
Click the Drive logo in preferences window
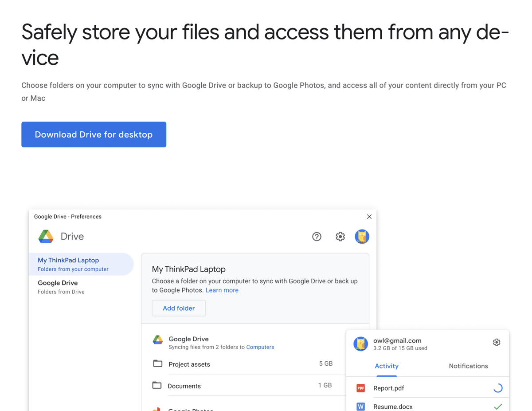46,237
